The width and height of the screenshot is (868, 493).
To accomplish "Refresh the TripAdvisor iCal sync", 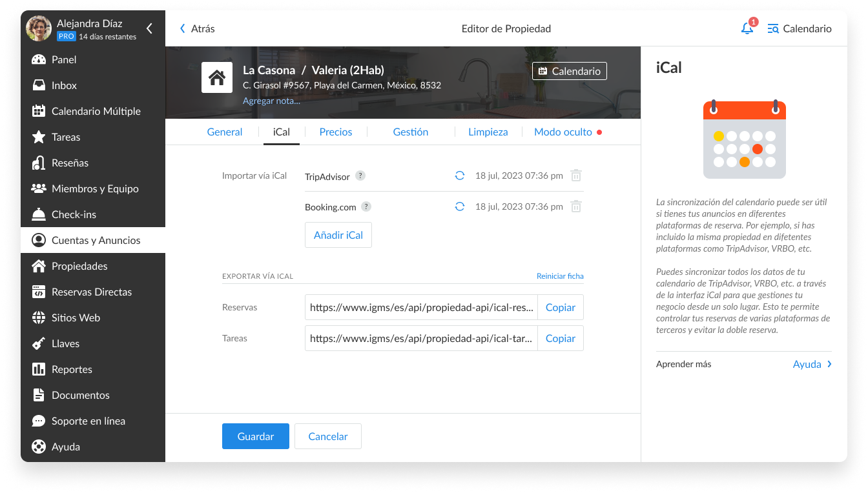I will [460, 176].
